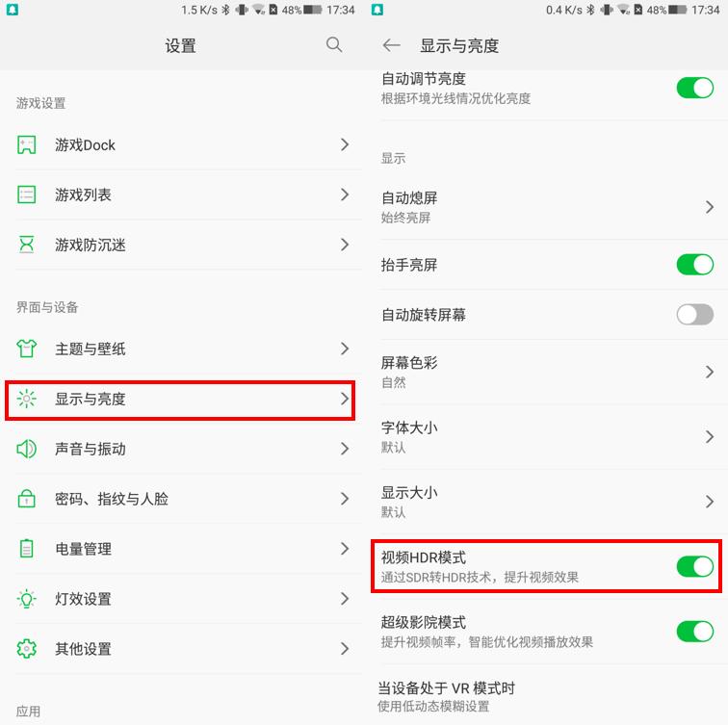Open the 显示与亮度 menu entry

[180, 401]
